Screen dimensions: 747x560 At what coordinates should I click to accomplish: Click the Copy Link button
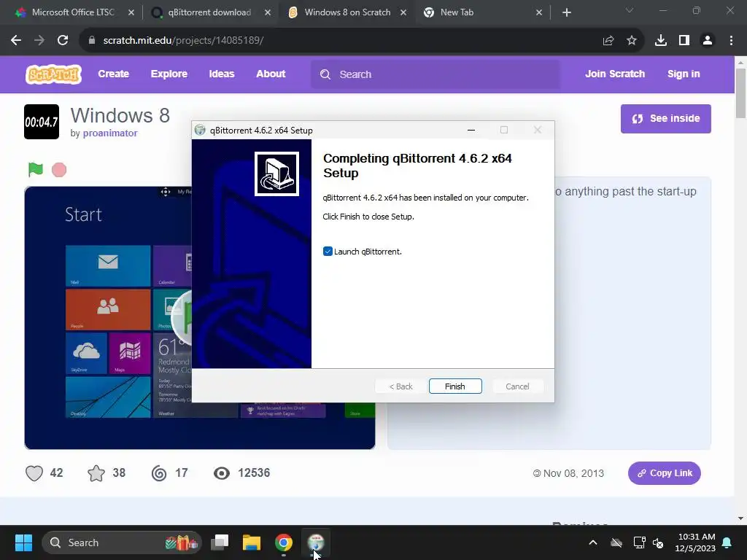[664, 473]
